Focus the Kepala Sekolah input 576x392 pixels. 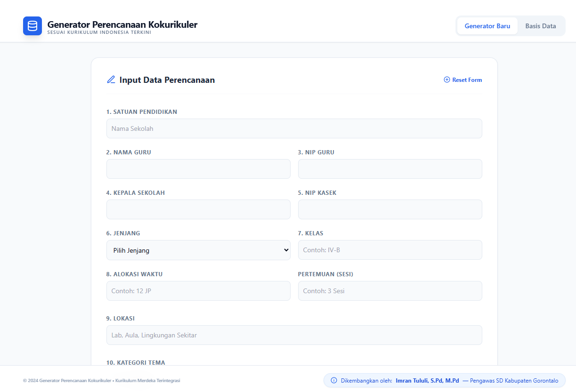point(198,209)
